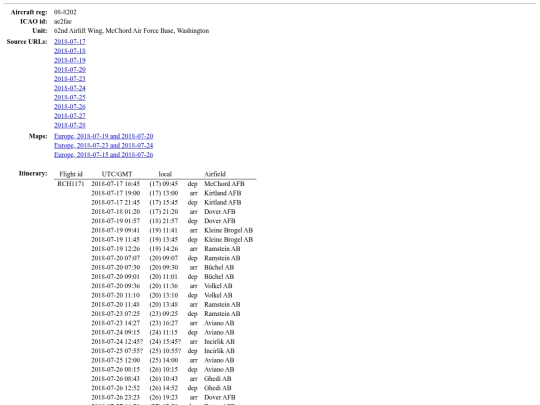Click the 'Flight id' column header
Viewport: 540px width, 405px height.
pos(71,174)
